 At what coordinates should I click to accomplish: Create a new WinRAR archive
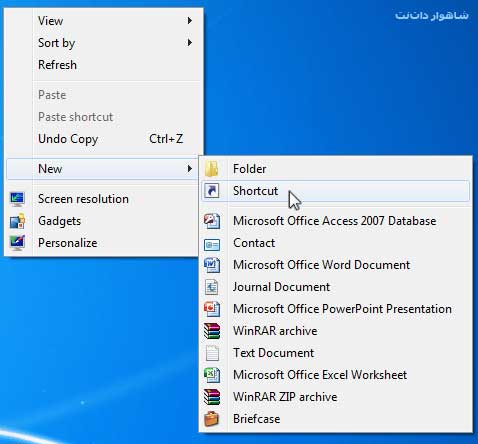coord(335,331)
